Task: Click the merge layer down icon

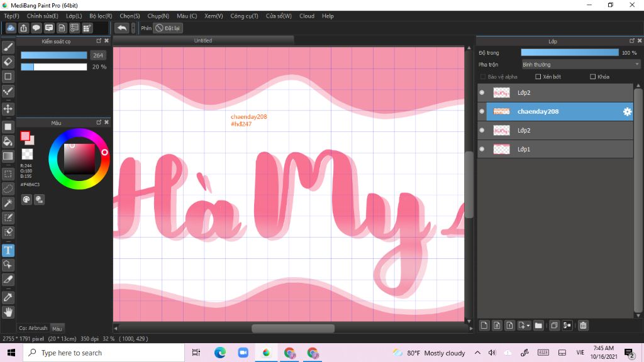Action: coord(567,326)
